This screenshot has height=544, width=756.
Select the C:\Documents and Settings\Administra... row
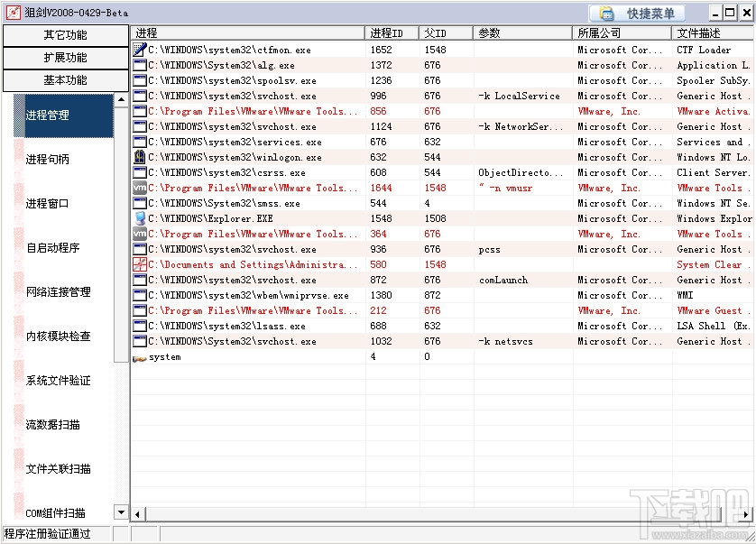[x=442, y=264]
